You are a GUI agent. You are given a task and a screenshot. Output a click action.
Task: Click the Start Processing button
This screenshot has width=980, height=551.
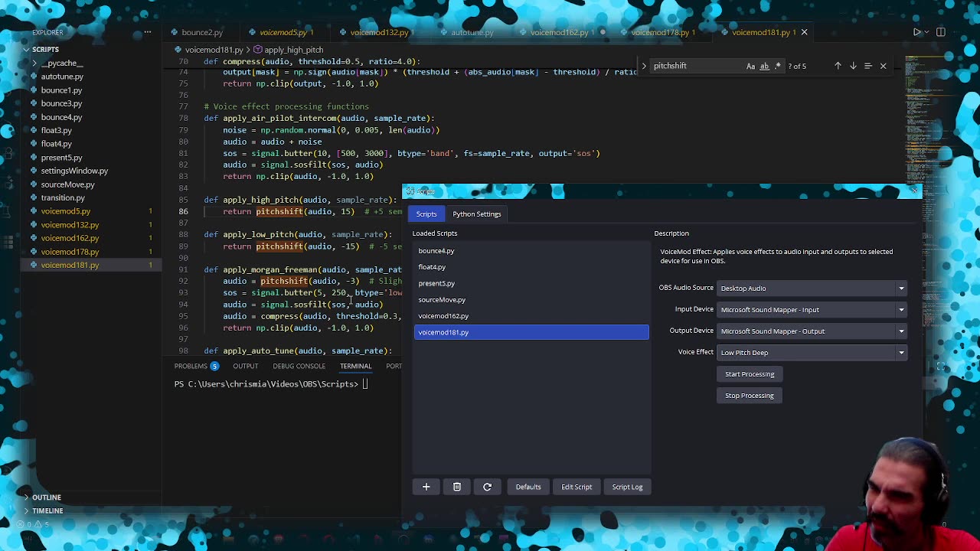click(750, 374)
